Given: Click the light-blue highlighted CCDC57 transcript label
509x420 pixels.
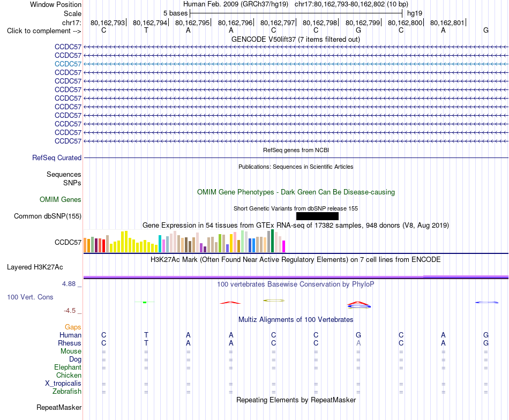Looking at the screenshot, I should tap(68, 64).
